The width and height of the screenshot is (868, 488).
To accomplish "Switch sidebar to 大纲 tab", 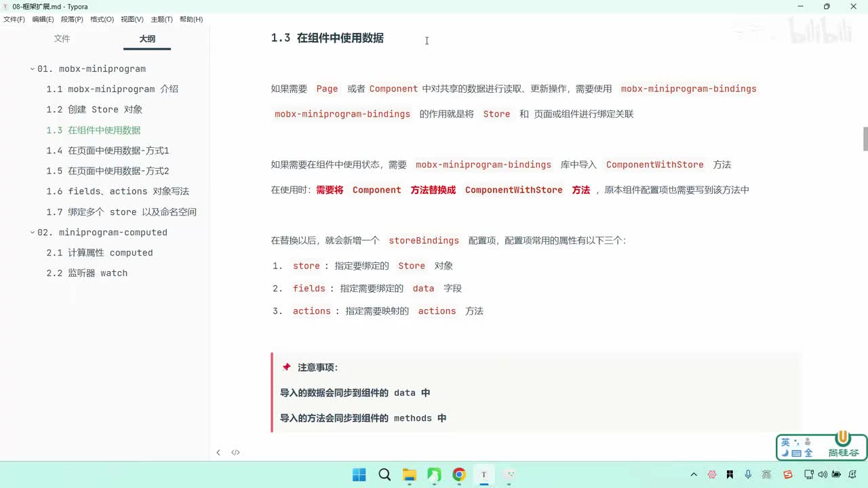I will [147, 39].
